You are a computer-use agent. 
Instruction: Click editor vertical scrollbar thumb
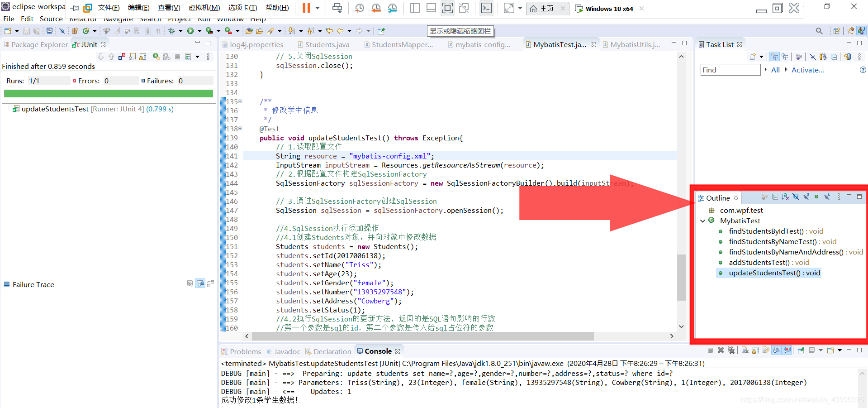(x=681, y=277)
